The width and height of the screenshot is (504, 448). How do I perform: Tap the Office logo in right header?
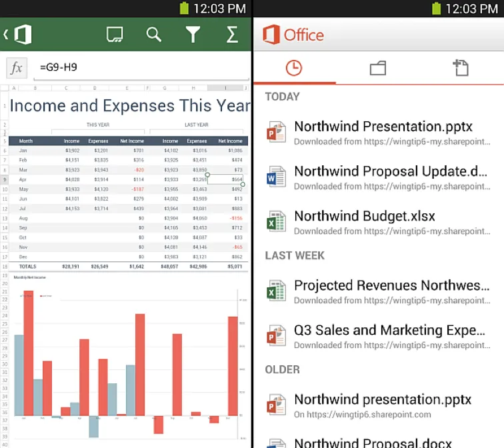293,35
